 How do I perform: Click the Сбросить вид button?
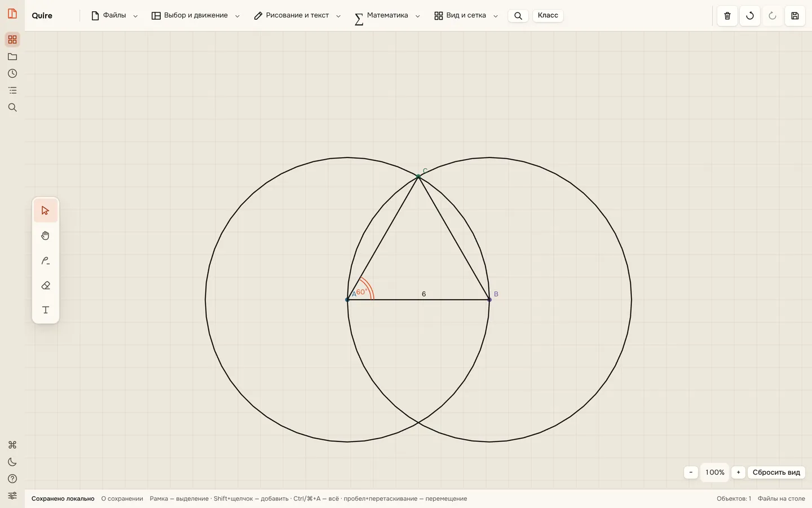(x=776, y=472)
